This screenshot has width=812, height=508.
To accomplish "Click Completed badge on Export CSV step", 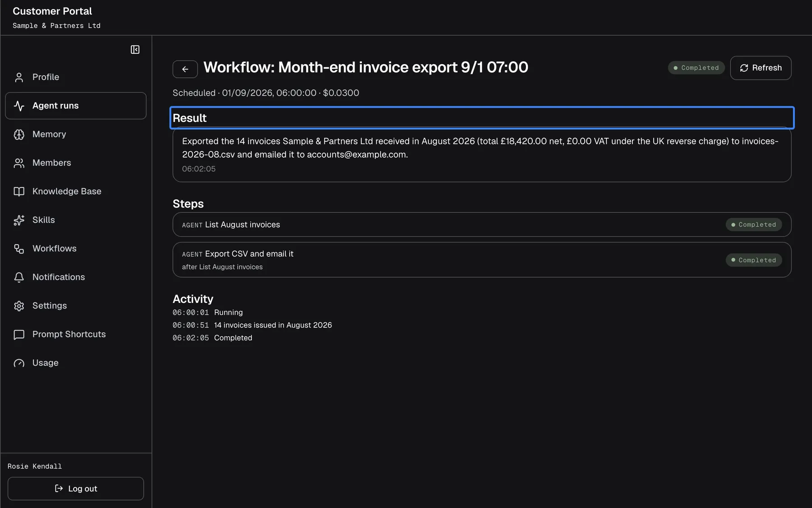I will tap(753, 260).
